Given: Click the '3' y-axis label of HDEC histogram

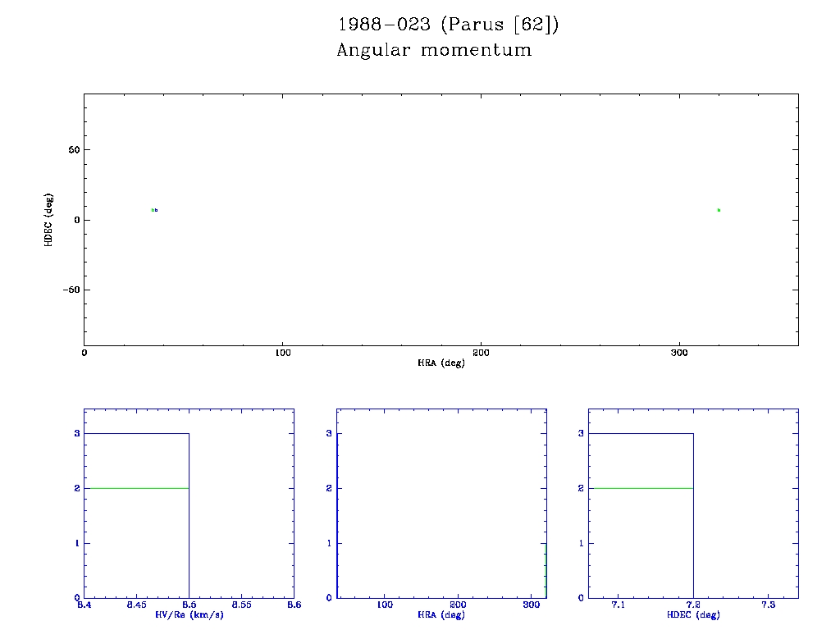Looking at the screenshot, I should coord(582,433).
